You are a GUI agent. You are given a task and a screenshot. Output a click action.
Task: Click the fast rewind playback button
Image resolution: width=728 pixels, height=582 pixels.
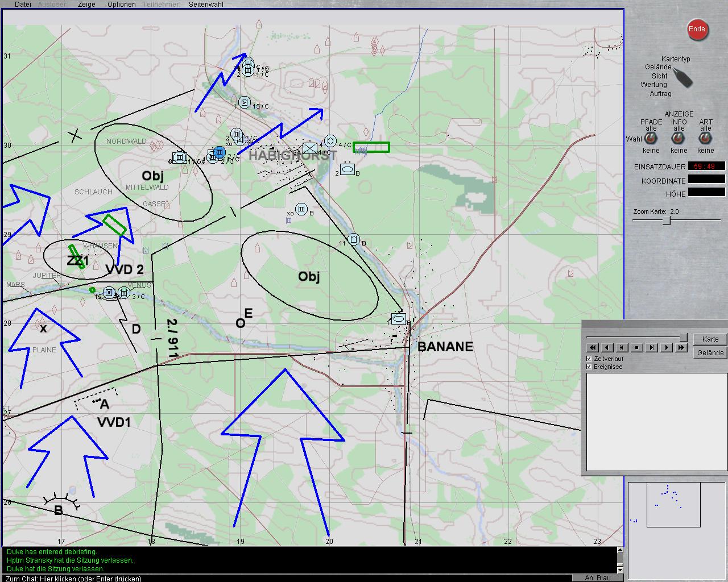pyautogui.click(x=593, y=348)
